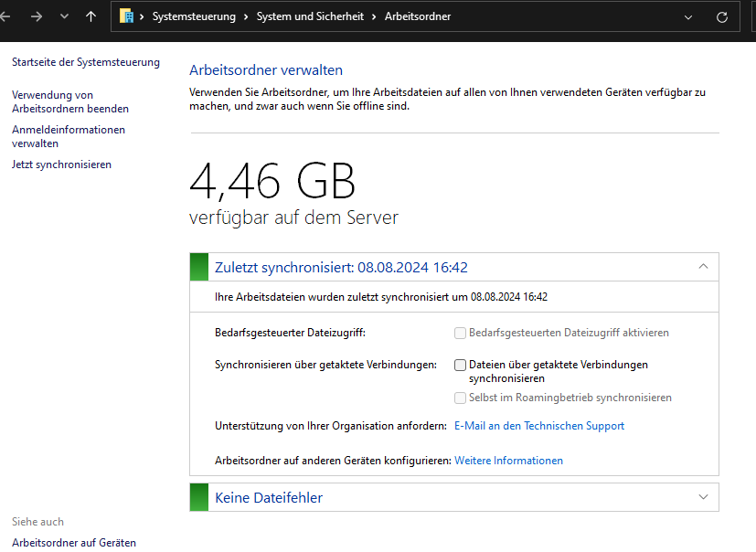This screenshot has height=552, width=756.
Task: Click the control panel icon in address bar
Action: (x=126, y=16)
